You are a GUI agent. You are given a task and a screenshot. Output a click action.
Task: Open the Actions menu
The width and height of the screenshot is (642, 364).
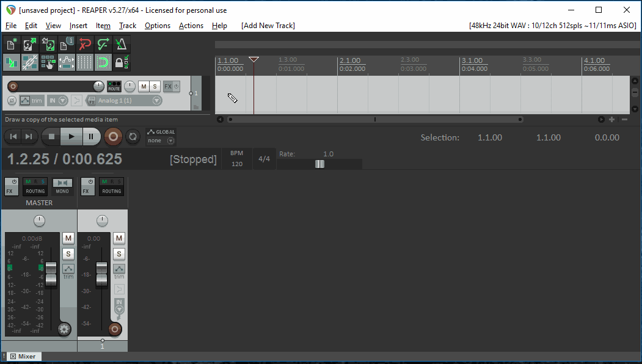(x=191, y=26)
